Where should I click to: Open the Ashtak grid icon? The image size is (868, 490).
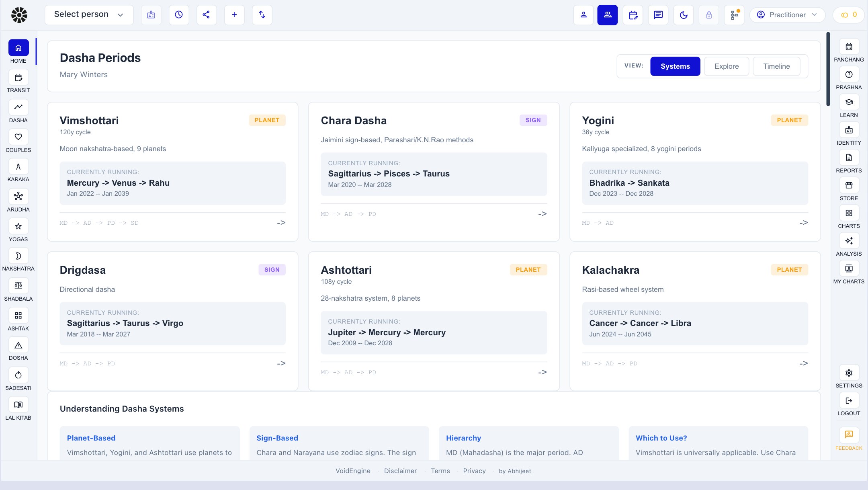[x=18, y=316]
